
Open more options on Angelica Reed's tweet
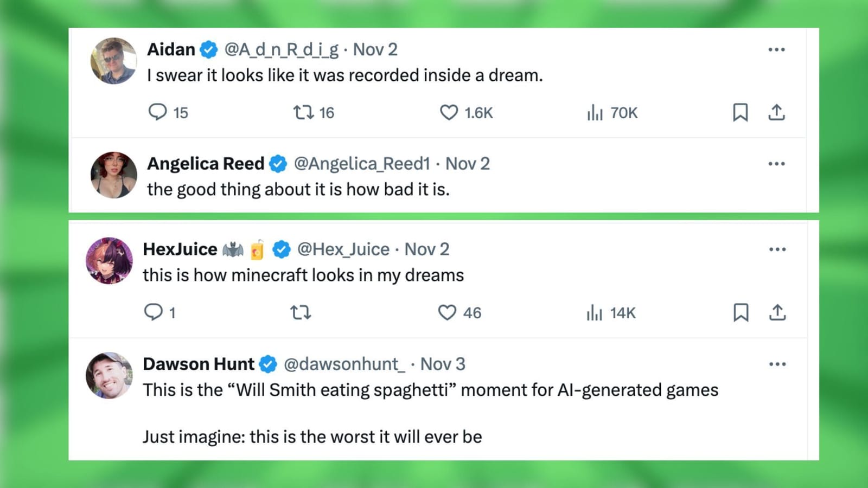click(x=776, y=164)
